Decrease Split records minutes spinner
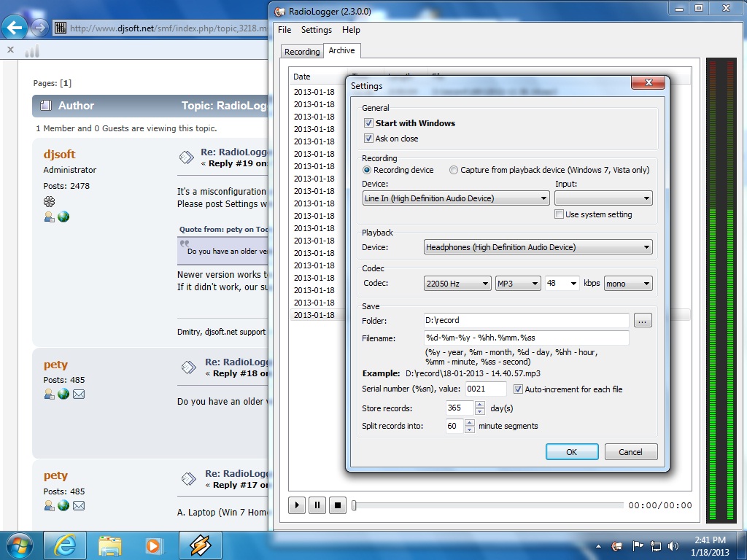Screen dimensions: 747x560 (470, 429)
